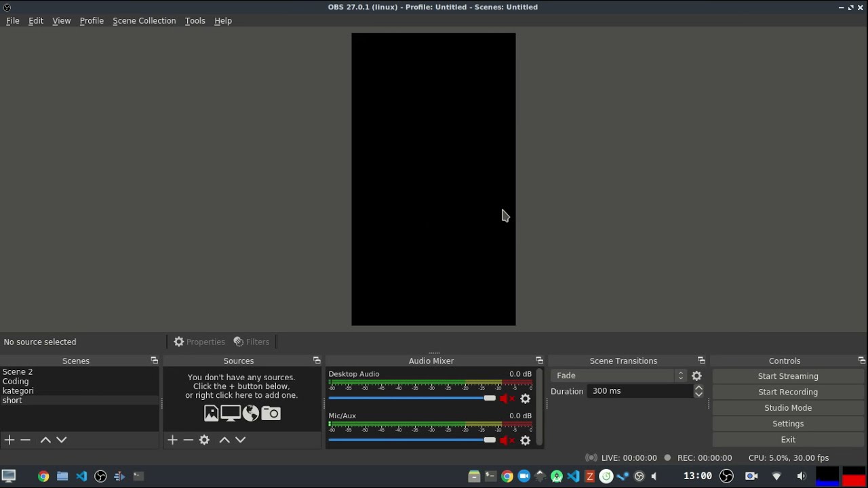The image size is (868, 488).
Task: Adjust the Desktop Audio volume slider
Action: point(412,399)
